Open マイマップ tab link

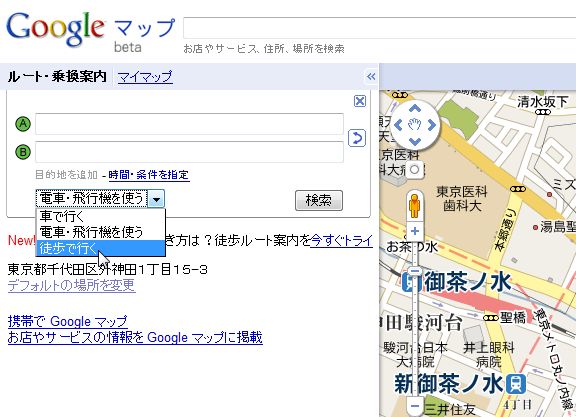[145, 77]
